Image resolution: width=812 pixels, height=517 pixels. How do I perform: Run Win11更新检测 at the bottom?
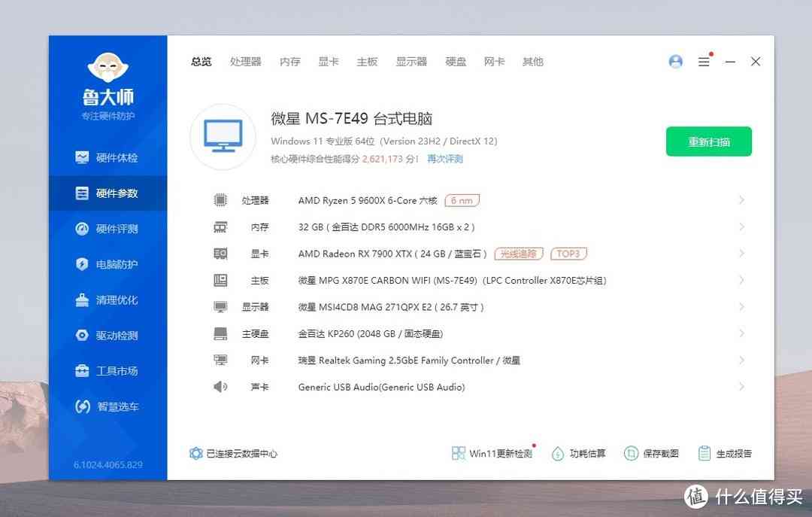[x=492, y=452]
